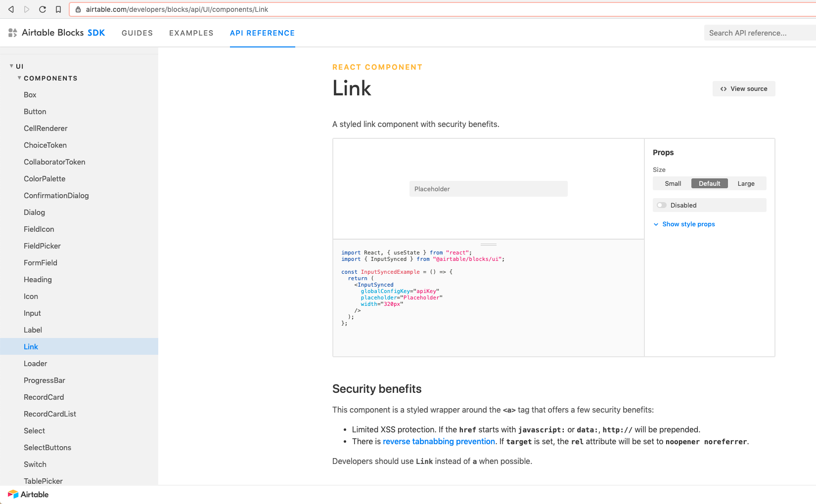The width and height of the screenshot is (816, 504).
Task: Focus the Search API reference field
Action: point(760,33)
